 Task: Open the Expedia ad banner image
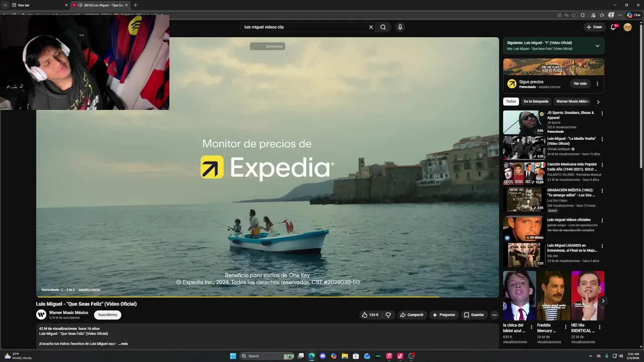[x=553, y=67]
